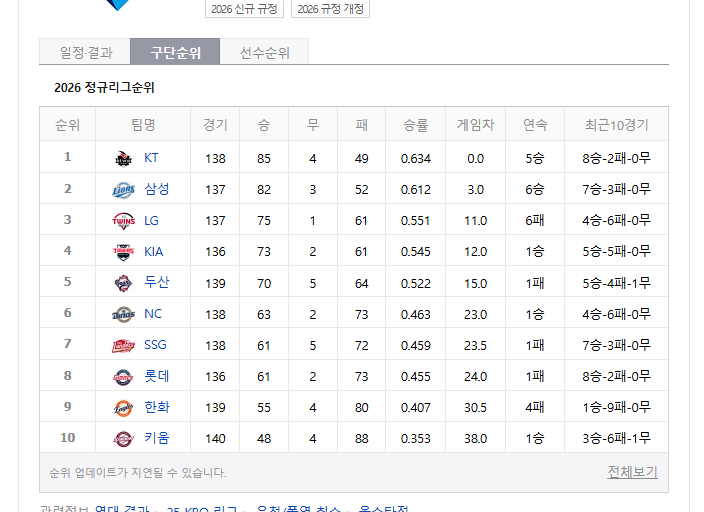Click the Hanwha Eagles team logo
Screen dimensions: 704x512
coord(123,408)
